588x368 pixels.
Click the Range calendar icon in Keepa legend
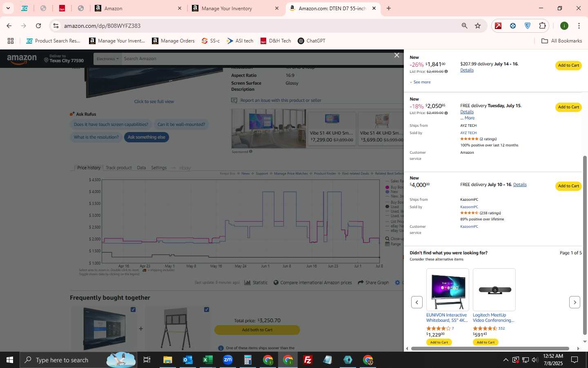tap(387, 244)
